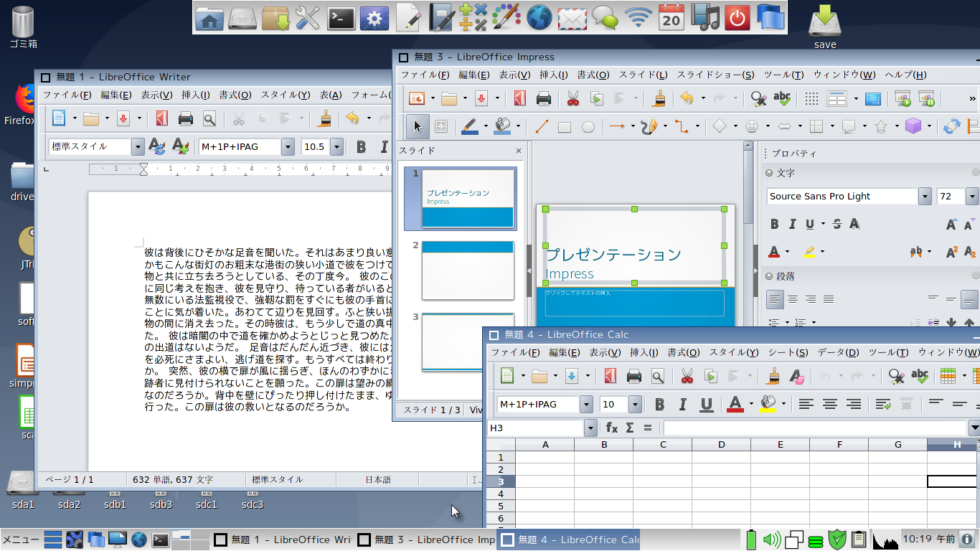Toggle Italic in Impress sidebar character panel

coord(792,224)
